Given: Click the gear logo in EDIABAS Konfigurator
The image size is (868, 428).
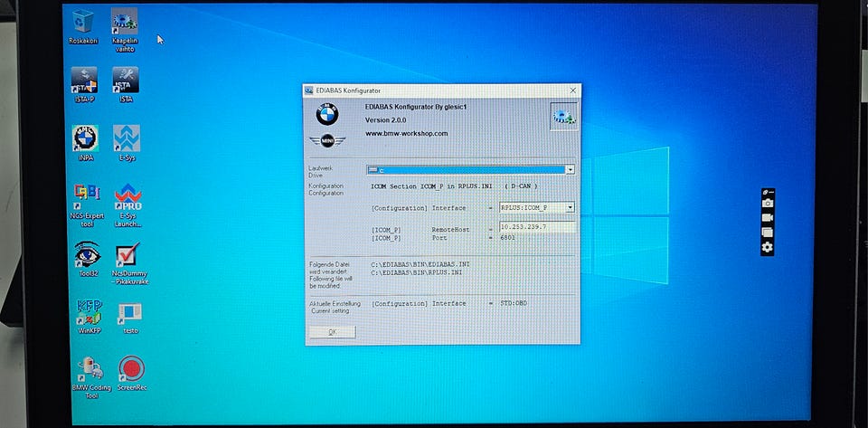Looking at the screenshot, I should tap(564, 116).
